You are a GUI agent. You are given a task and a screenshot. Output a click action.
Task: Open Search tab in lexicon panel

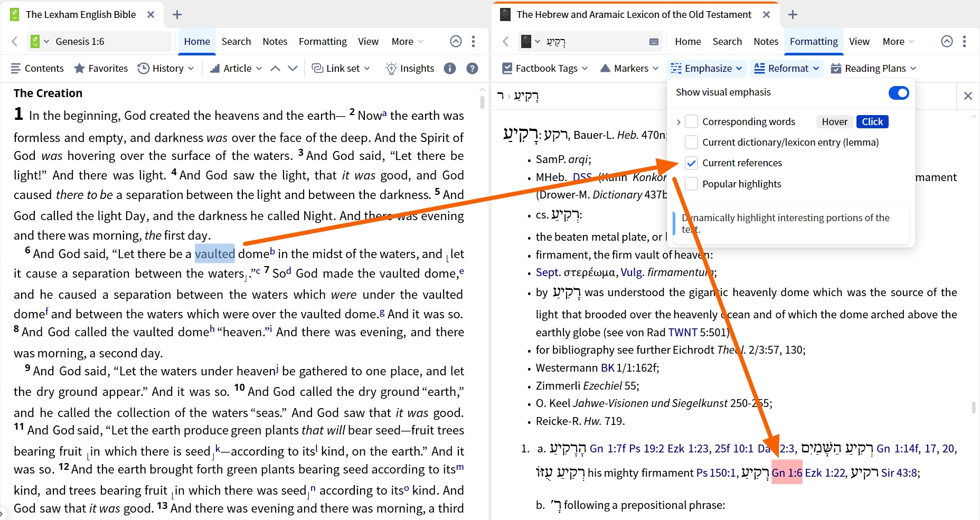[x=727, y=41]
